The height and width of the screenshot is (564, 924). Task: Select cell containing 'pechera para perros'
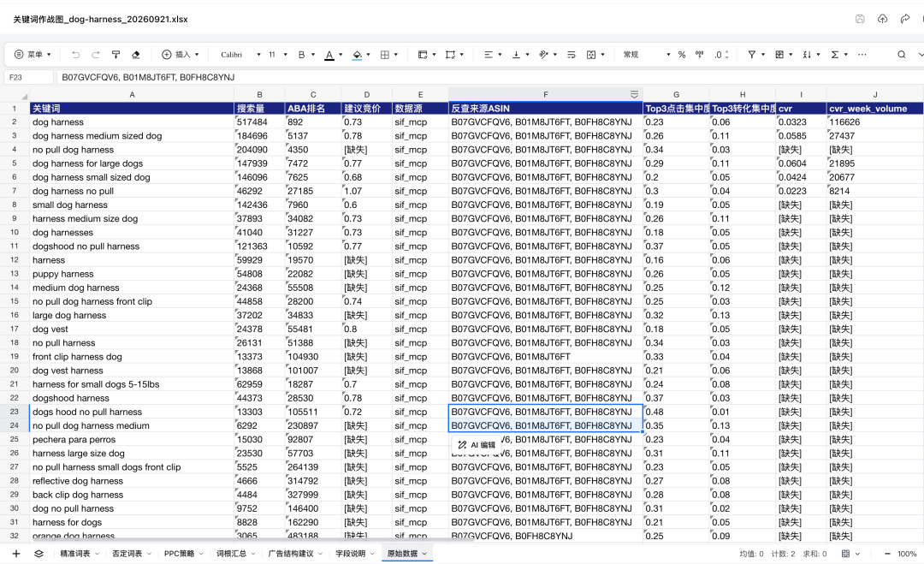tap(132, 440)
